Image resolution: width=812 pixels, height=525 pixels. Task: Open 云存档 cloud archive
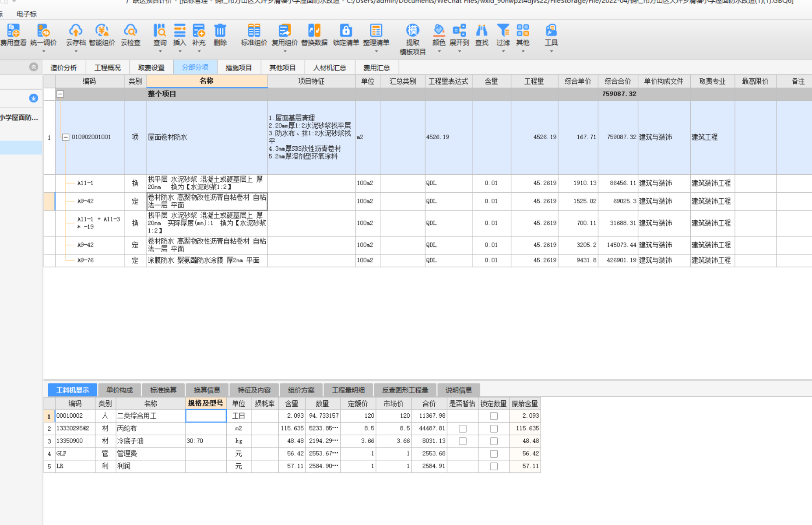click(76, 35)
